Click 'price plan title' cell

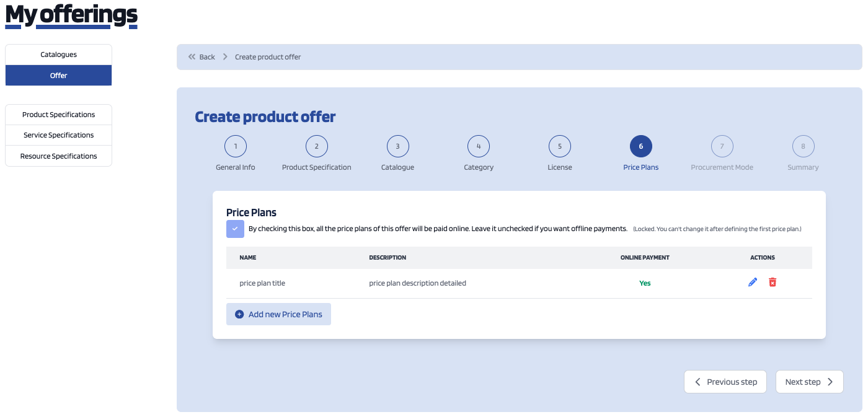click(x=262, y=283)
